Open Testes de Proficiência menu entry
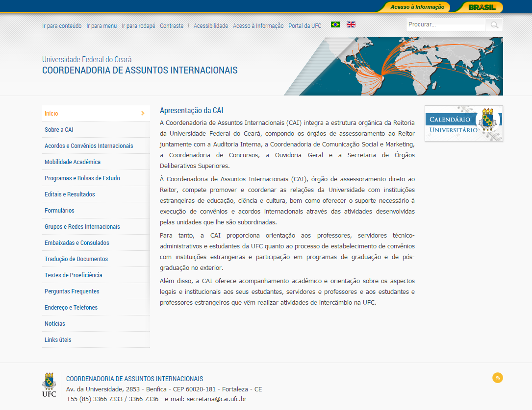The height and width of the screenshot is (410, 532). pyautogui.click(x=73, y=275)
